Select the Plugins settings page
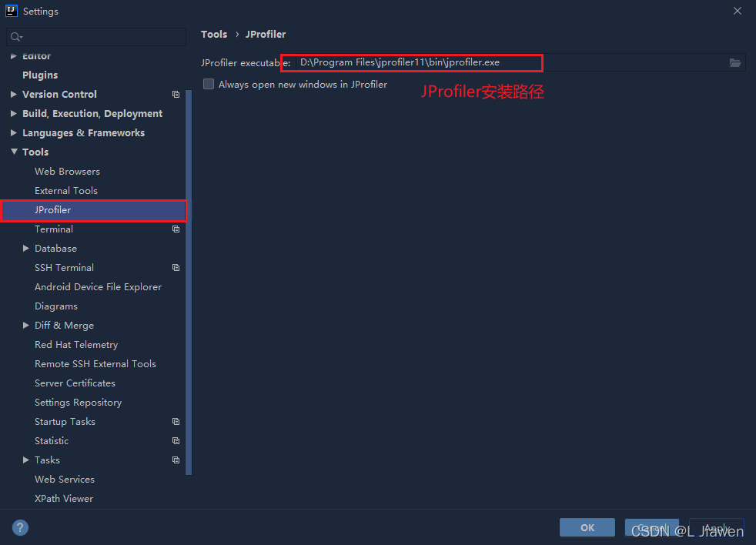 (40, 75)
